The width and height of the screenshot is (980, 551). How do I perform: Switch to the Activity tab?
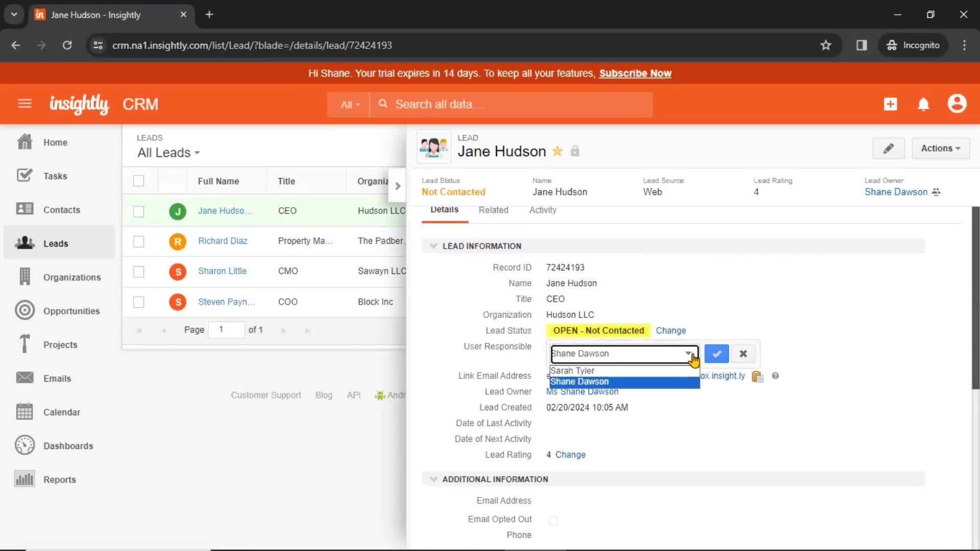pos(543,209)
